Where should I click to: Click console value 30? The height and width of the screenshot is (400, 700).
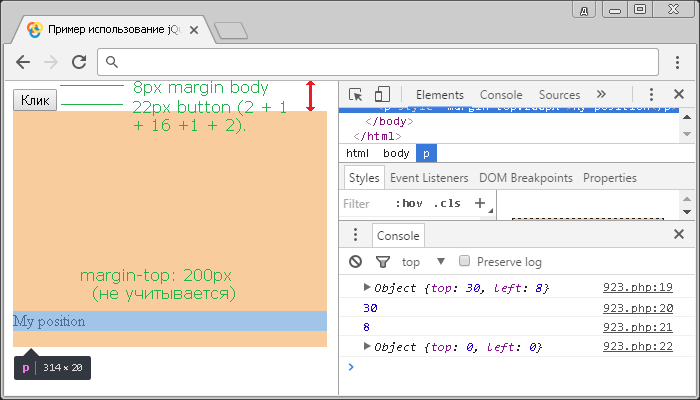(x=370, y=308)
